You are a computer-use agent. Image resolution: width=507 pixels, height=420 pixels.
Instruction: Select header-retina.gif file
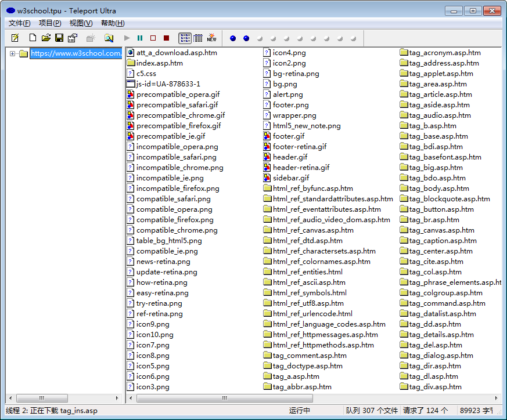tap(301, 167)
